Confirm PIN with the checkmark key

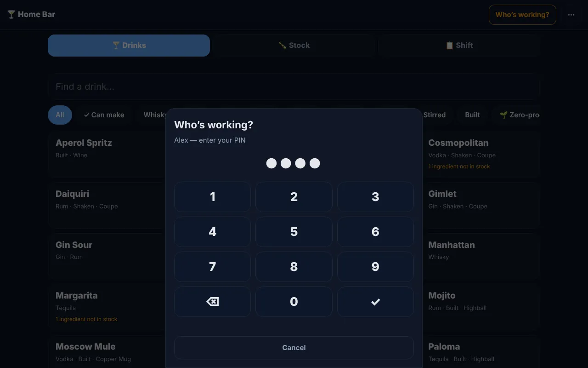[375, 302]
